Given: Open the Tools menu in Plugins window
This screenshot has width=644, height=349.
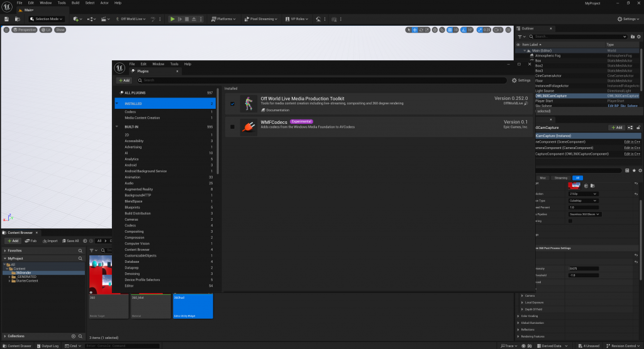Looking at the screenshot, I should tap(174, 64).
